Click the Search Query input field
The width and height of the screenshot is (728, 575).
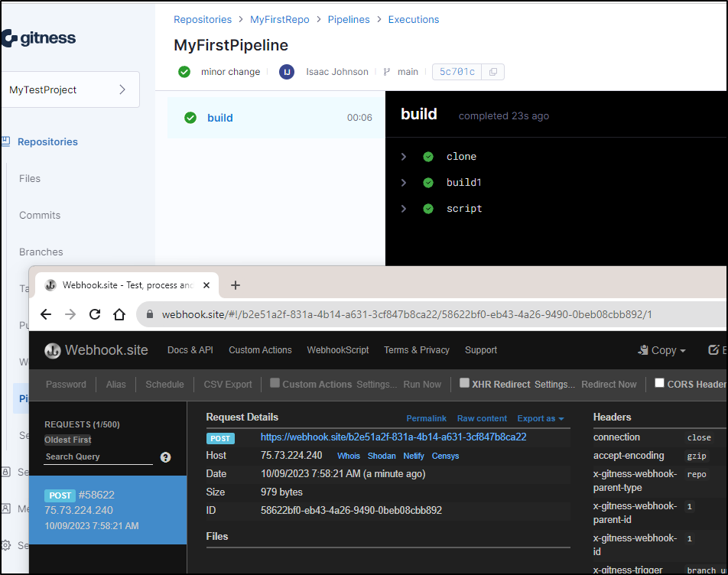[99, 457]
